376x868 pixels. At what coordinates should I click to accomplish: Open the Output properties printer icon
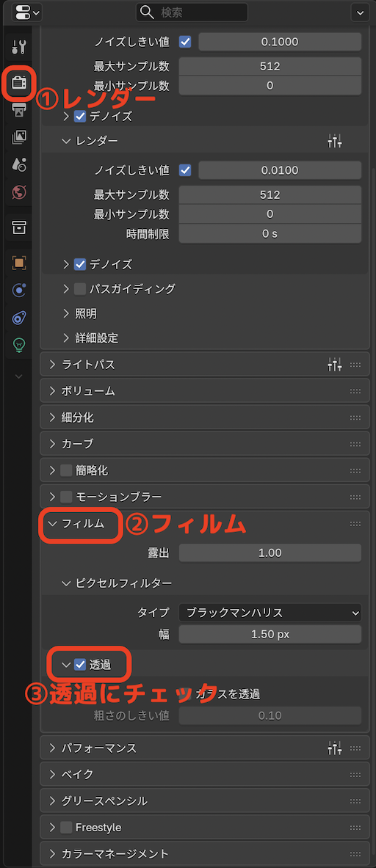point(19,109)
